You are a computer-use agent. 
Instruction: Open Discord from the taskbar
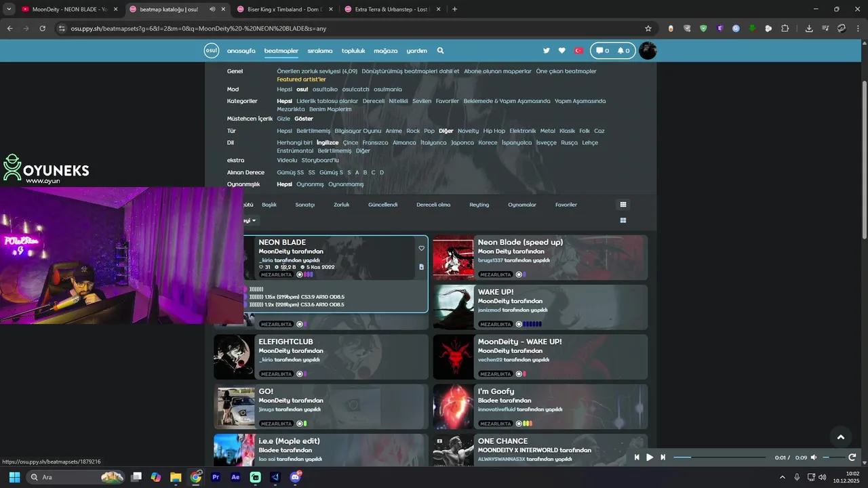tap(295, 477)
